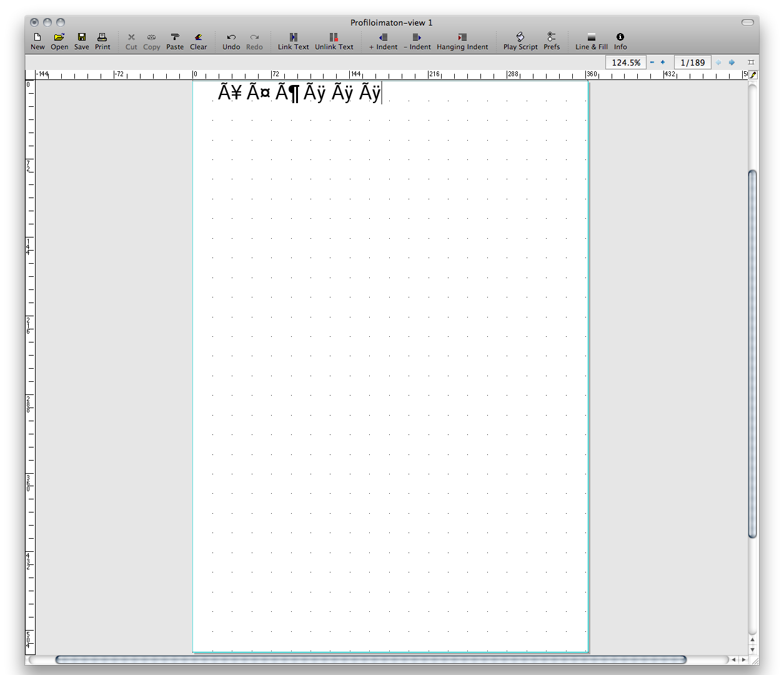
Task: Open Prefs settings
Action: click(x=552, y=41)
